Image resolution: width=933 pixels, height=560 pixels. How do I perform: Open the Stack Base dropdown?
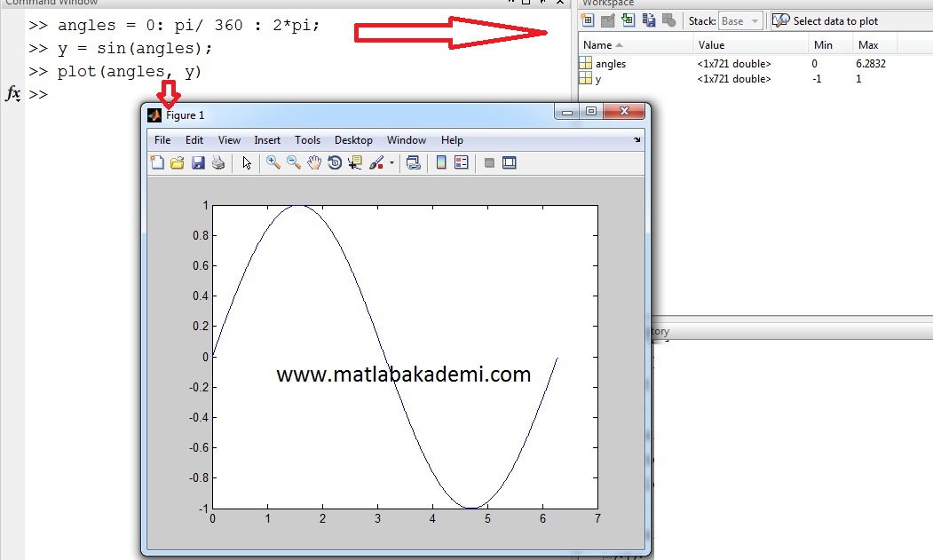(x=740, y=20)
